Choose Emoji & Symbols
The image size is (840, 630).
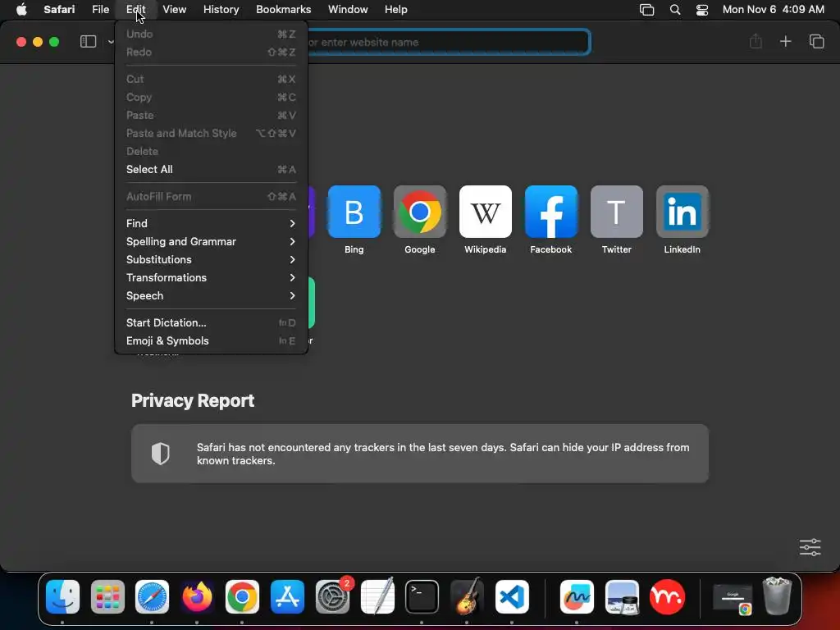tap(211, 340)
